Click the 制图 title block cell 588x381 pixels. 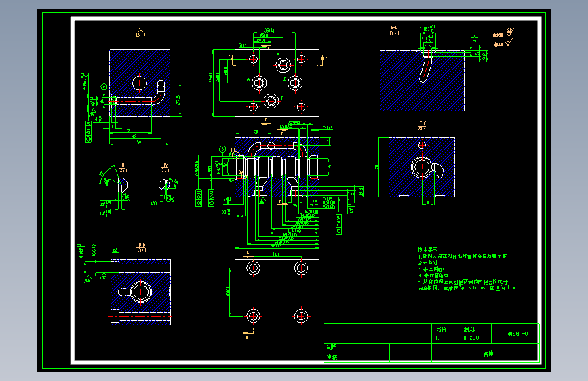(332, 347)
